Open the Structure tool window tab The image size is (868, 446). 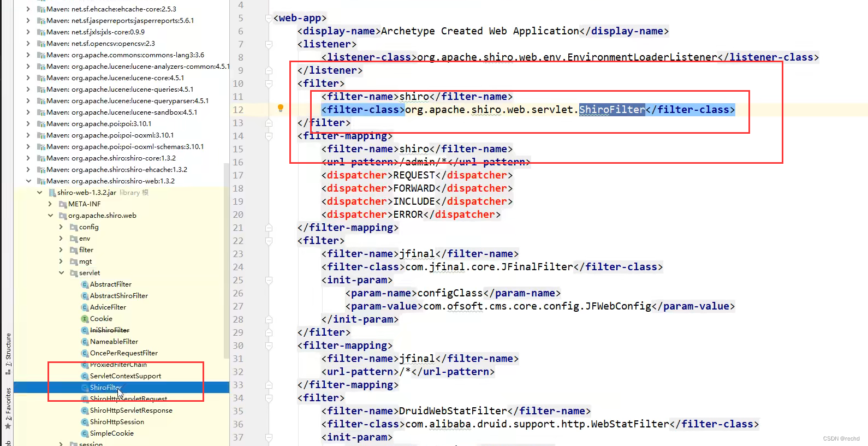pyautogui.click(x=8, y=354)
